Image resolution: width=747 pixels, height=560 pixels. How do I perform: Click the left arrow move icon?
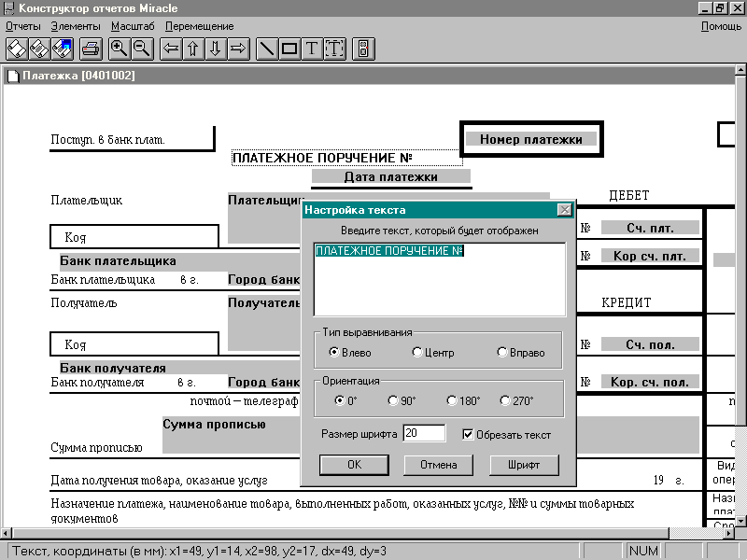coord(171,48)
